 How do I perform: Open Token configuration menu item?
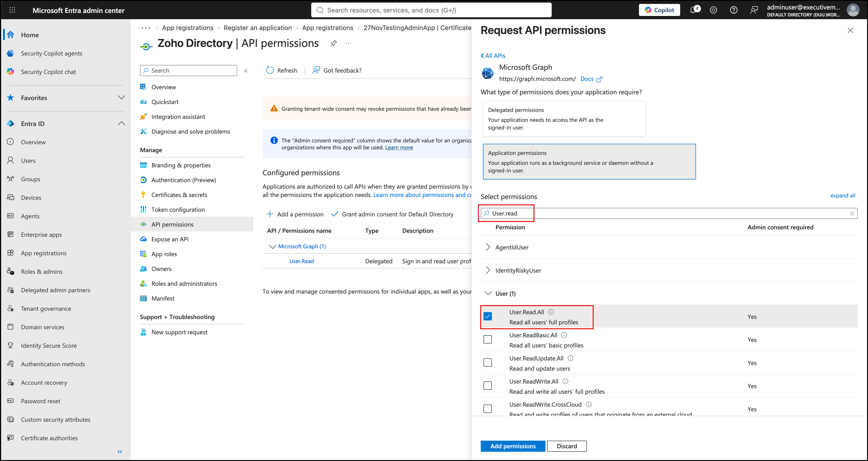pyautogui.click(x=178, y=210)
